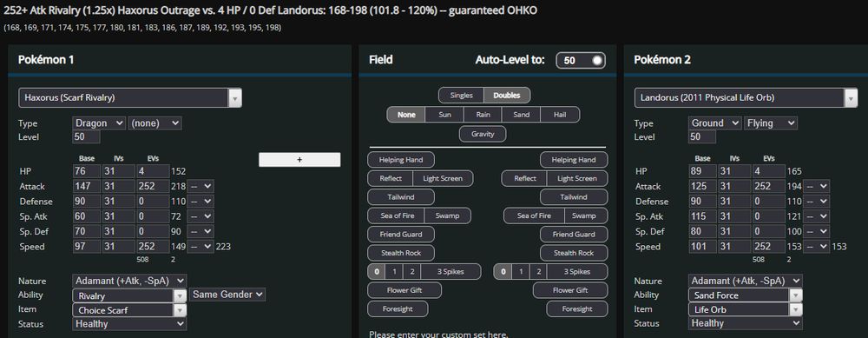Open Pokémon 2 Speed stat boost dropdown
Image resolution: width=868 pixels, height=338 pixels.
click(x=817, y=247)
